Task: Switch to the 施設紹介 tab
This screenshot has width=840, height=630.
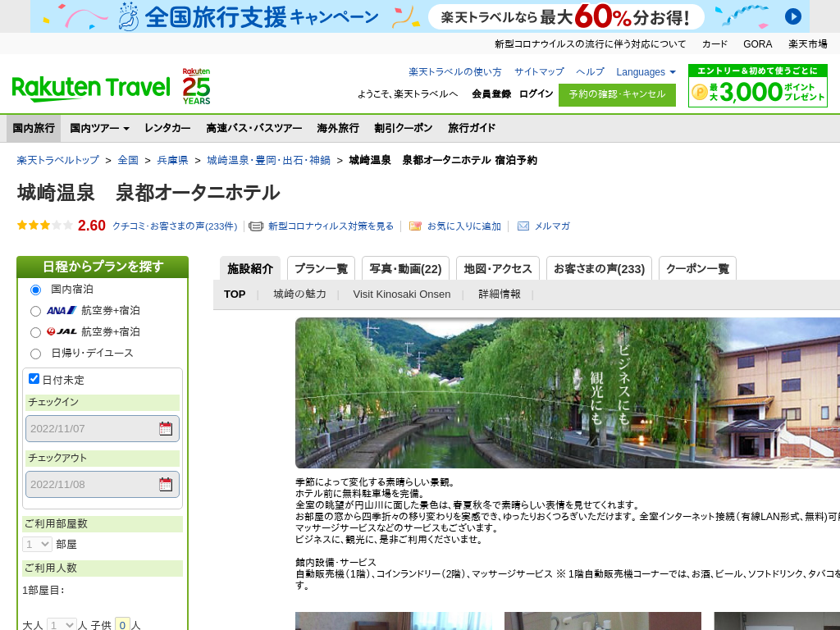Action: [250, 268]
